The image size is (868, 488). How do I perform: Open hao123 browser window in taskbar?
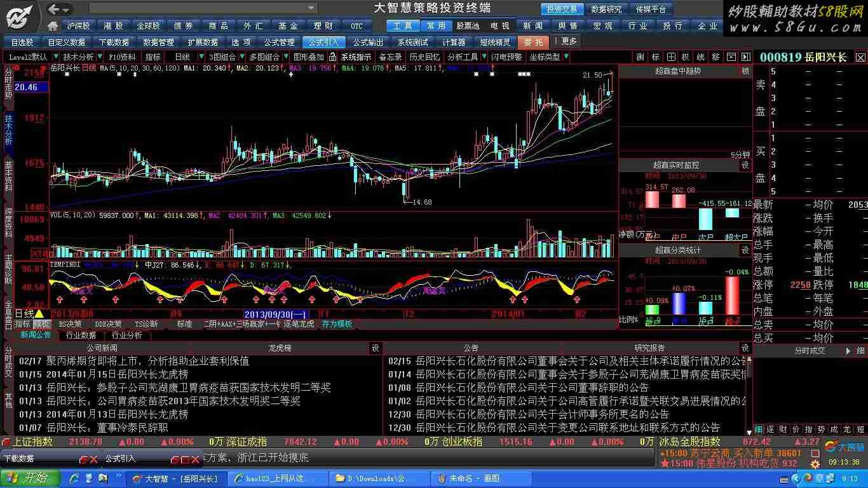pyautogui.click(x=278, y=478)
